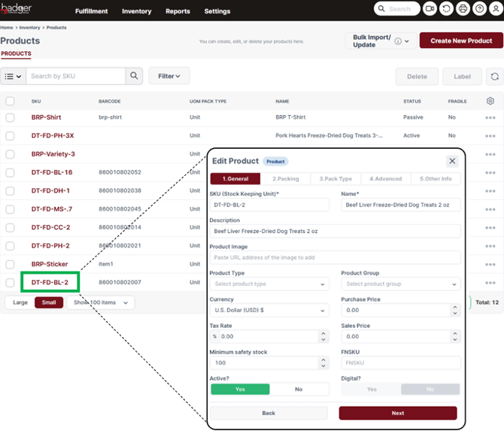The width and height of the screenshot is (504, 431).
Task: Click the magnifier icon next to SKU search
Action: click(x=134, y=76)
